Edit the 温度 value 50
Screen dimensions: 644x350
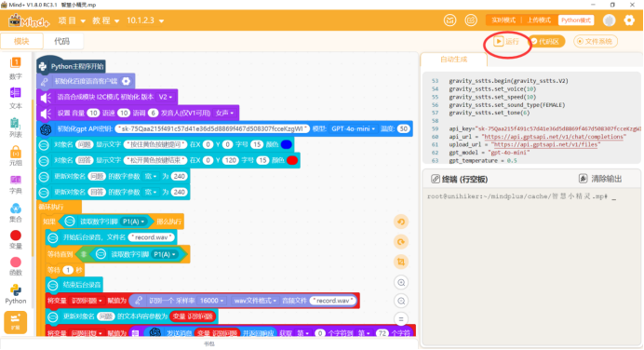pos(403,129)
